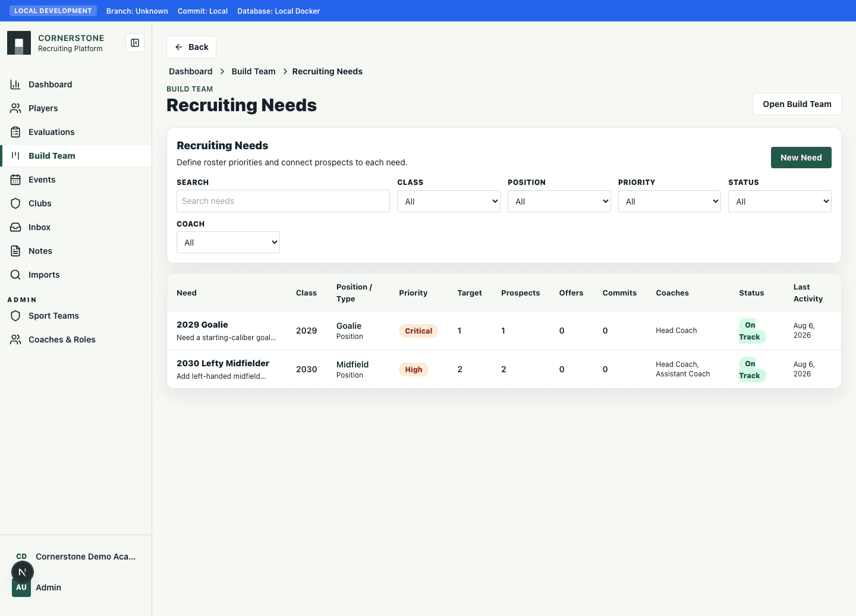Open the Coach filter dropdown
Viewport: 856px width, 616px height.
(x=228, y=242)
